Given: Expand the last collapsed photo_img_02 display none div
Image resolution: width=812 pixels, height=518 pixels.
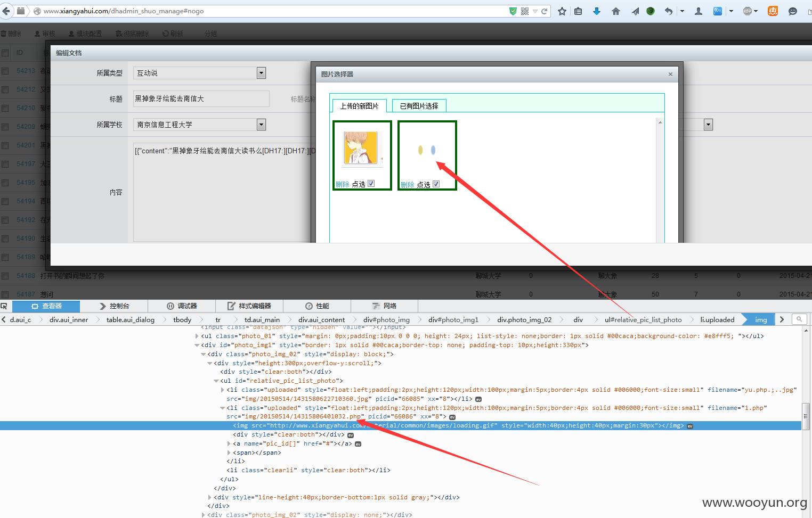Looking at the screenshot, I should 203,515.
